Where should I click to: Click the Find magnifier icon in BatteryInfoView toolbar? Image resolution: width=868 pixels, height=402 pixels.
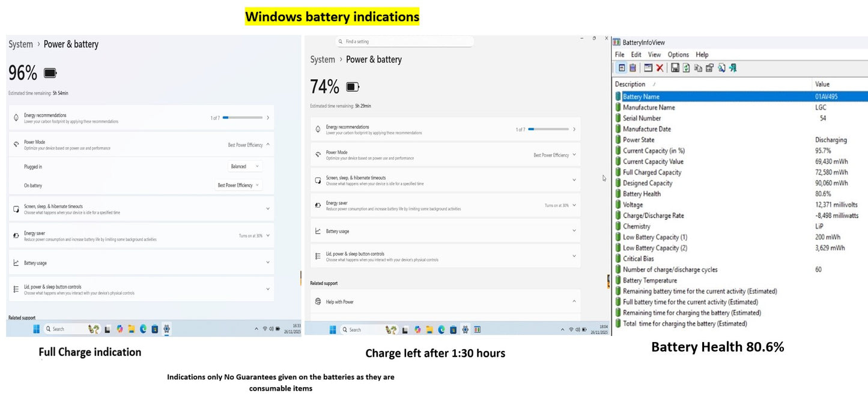tap(721, 68)
